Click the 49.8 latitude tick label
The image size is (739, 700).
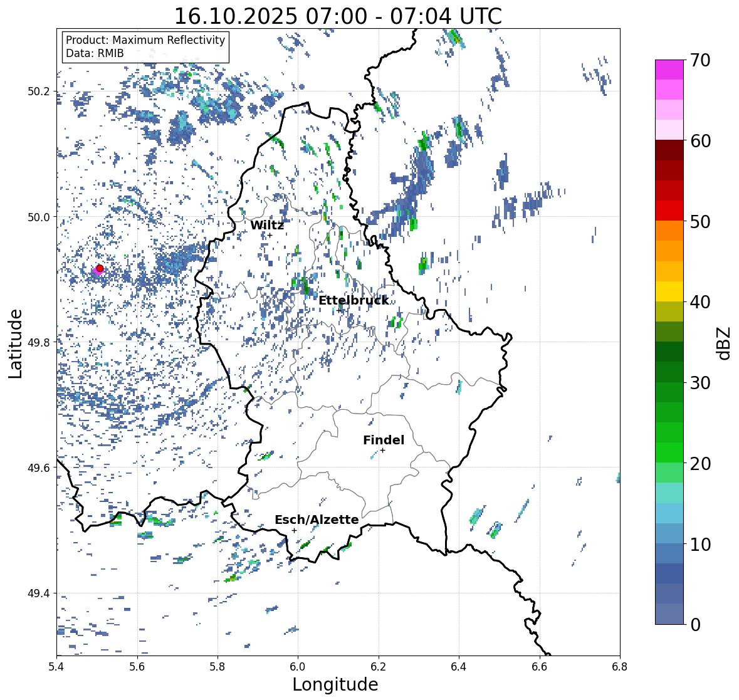pos(39,342)
